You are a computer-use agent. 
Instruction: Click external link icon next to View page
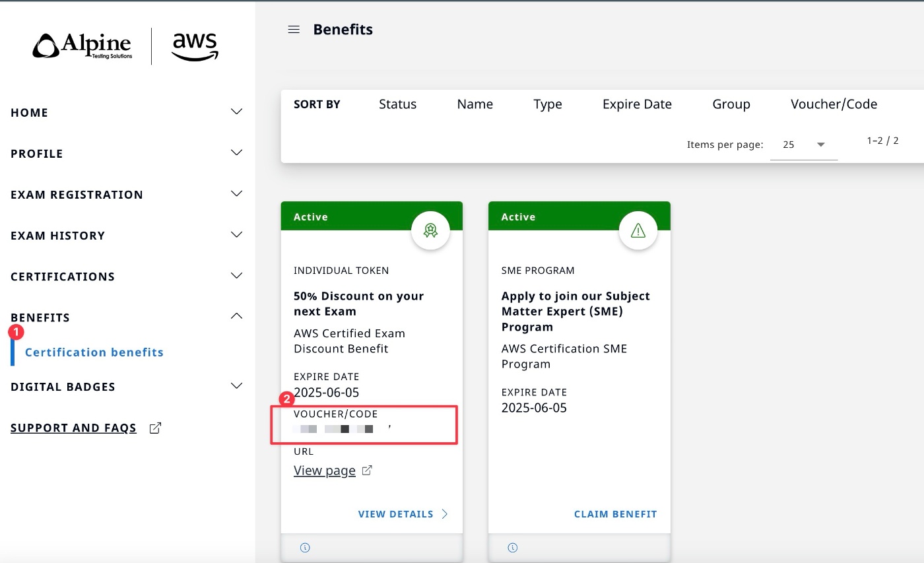coord(368,471)
